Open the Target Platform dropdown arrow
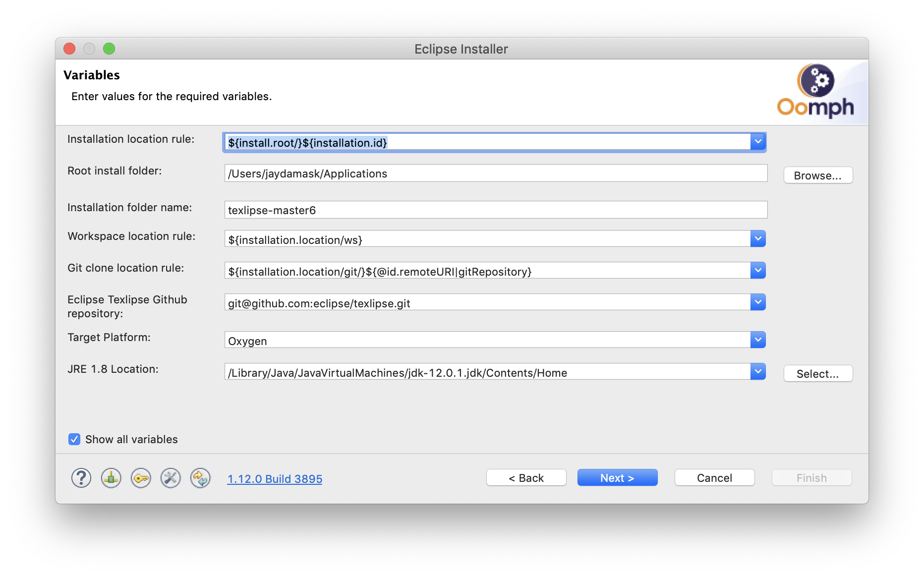 [x=758, y=340]
